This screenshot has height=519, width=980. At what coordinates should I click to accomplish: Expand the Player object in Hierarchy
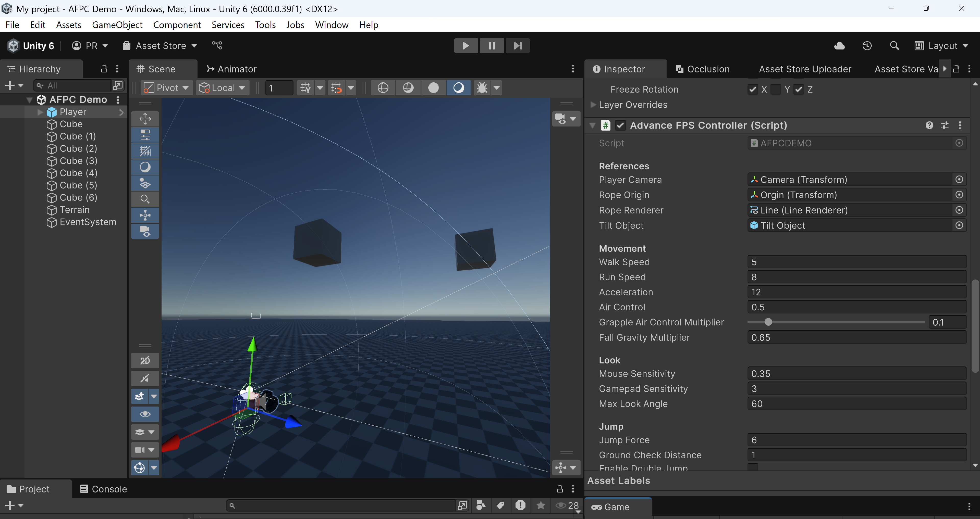coord(40,112)
